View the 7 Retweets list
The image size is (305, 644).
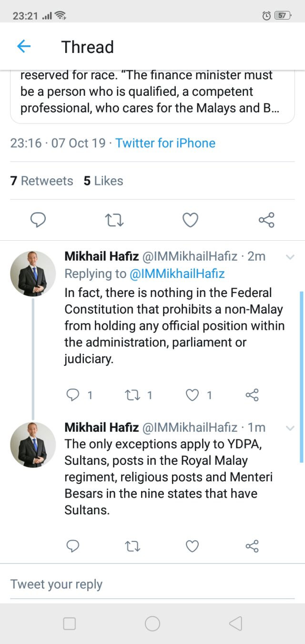click(42, 181)
